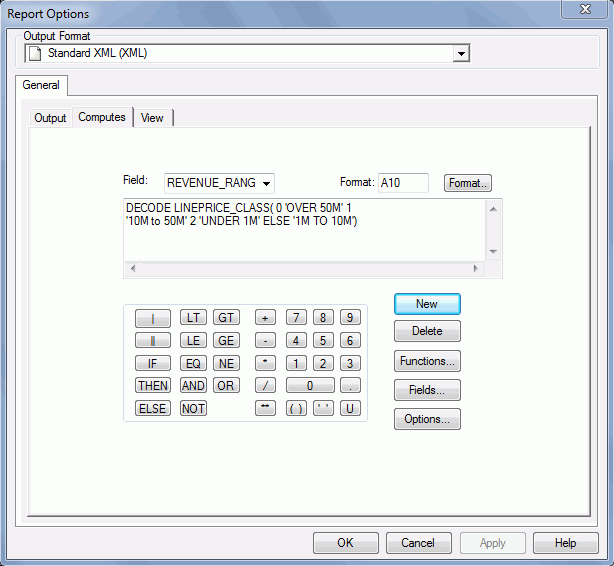Switch to the Output tab

(x=50, y=118)
